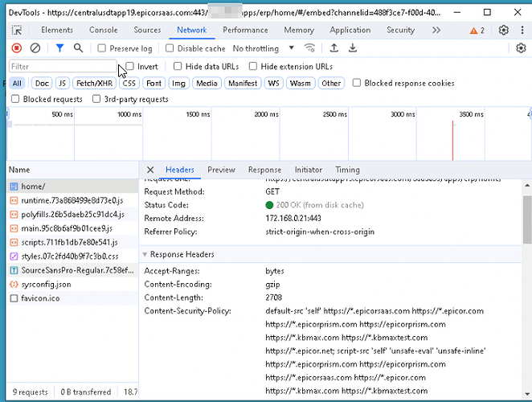Image resolution: width=532 pixels, height=402 pixels.
Task: Close the request details pane
Action: (150, 170)
